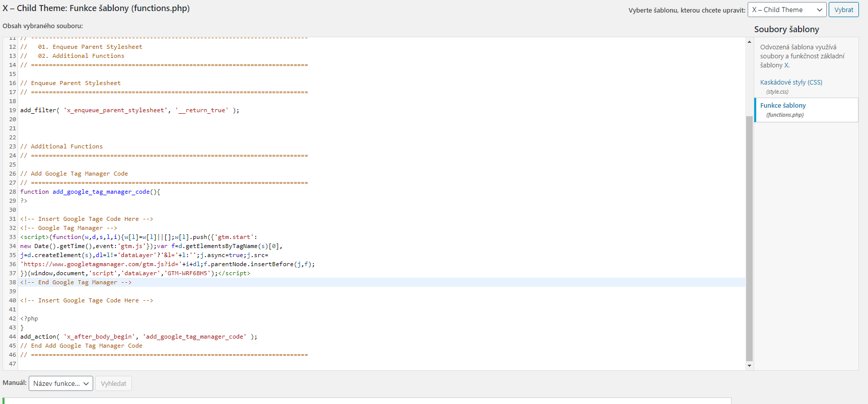Click the googletagmanager.com URL on line 36

tap(167, 264)
